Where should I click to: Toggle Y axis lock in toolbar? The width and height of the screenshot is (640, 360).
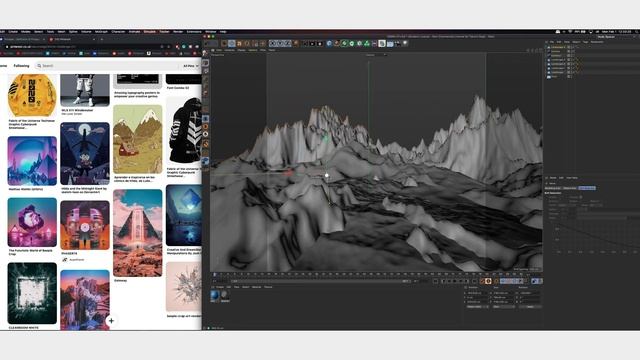pyautogui.click(x=280, y=43)
